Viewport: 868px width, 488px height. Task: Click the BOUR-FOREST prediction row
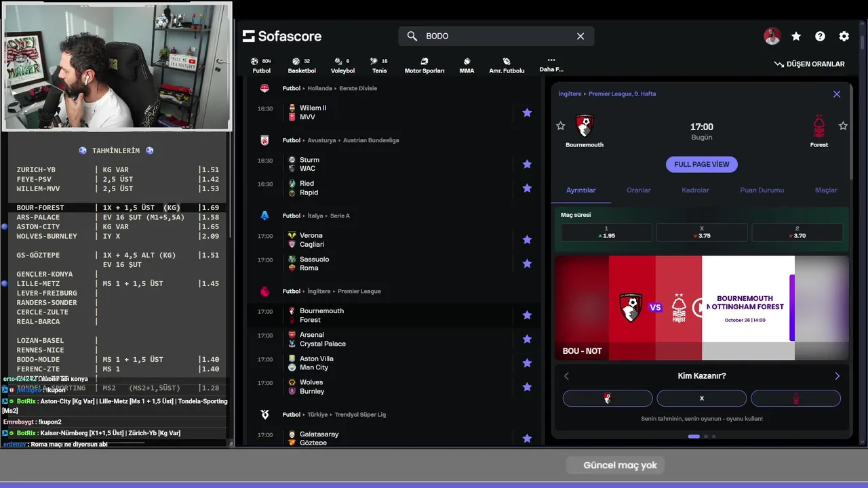117,207
